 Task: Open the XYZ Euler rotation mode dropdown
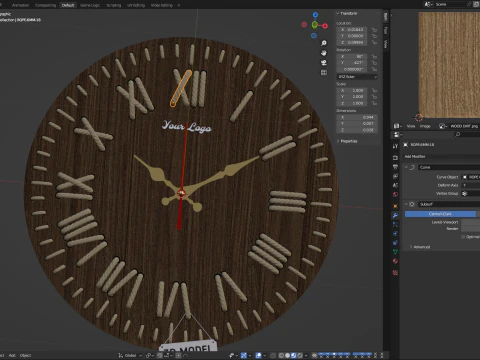click(x=357, y=77)
